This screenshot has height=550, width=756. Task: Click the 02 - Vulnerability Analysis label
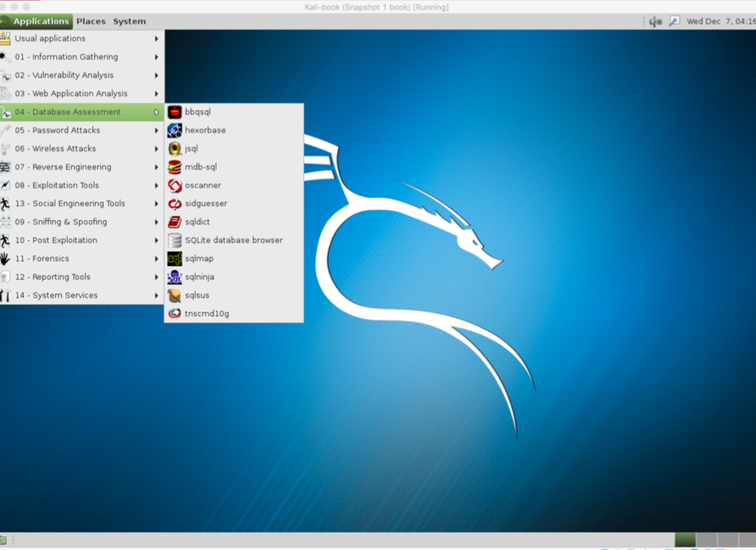[x=64, y=75]
